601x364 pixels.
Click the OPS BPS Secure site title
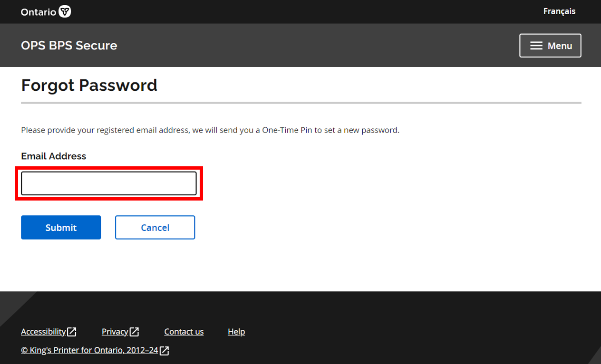(69, 46)
